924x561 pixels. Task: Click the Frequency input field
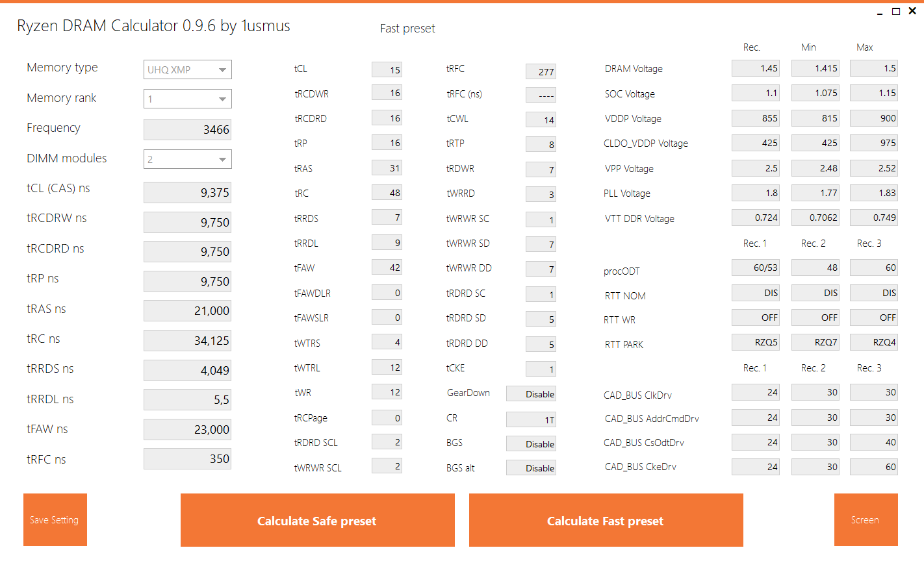pos(187,129)
